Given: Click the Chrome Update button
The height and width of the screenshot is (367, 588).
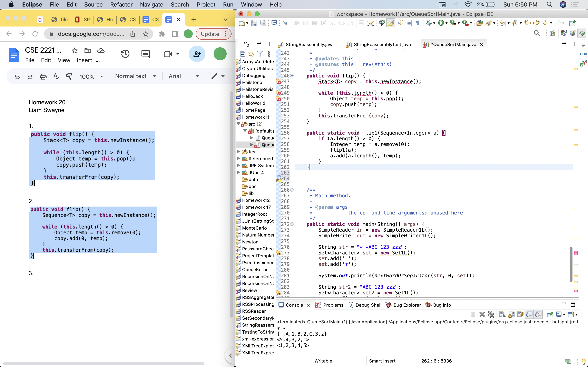Looking at the screenshot, I should (x=210, y=34).
